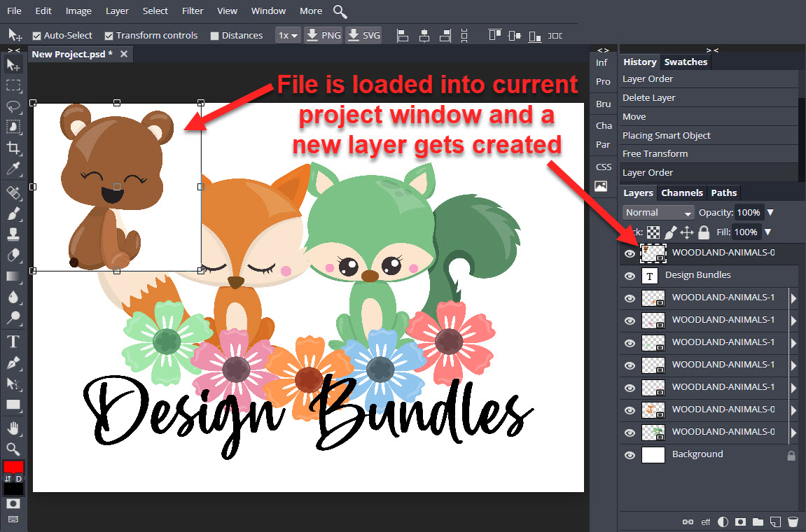Export as SVG button

click(x=364, y=36)
